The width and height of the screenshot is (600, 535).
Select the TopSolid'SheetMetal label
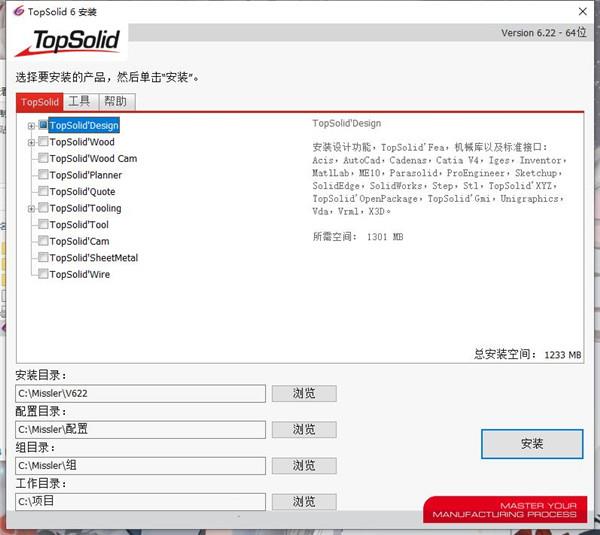[94, 258]
